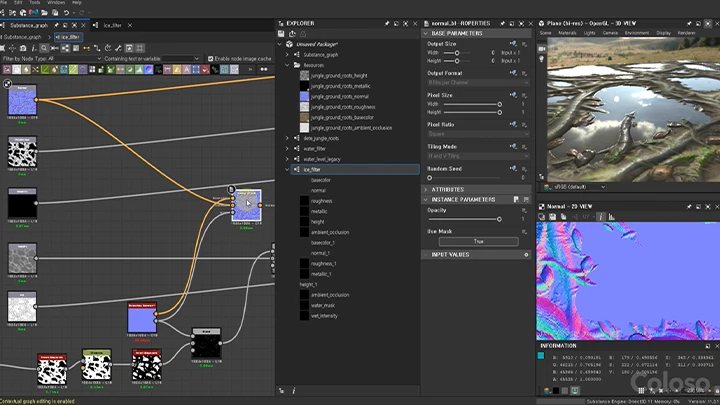Click the histogram icon in 2D view toolbar
The image size is (720, 405).
(x=612, y=217)
